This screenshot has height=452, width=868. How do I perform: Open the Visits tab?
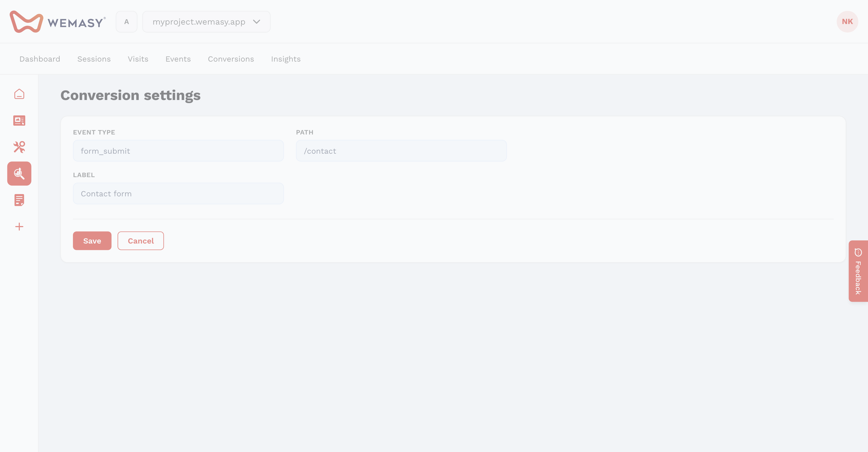[x=138, y=59]
